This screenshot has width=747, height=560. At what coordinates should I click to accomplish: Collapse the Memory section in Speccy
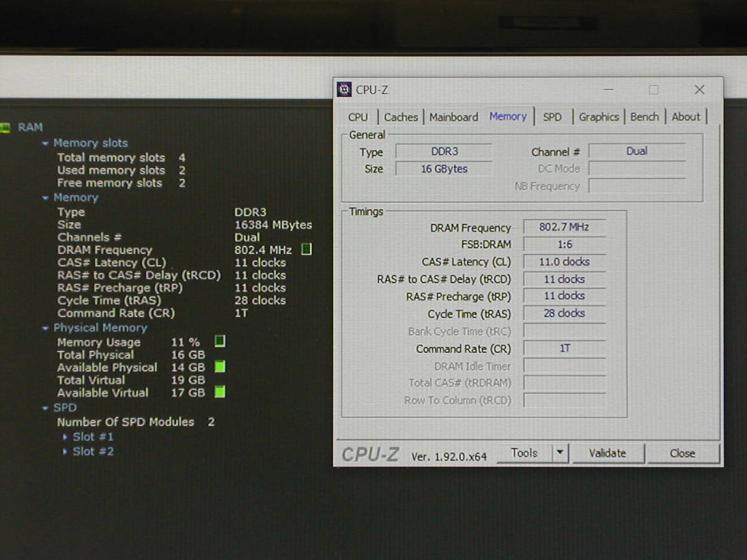tap(45, 198)
